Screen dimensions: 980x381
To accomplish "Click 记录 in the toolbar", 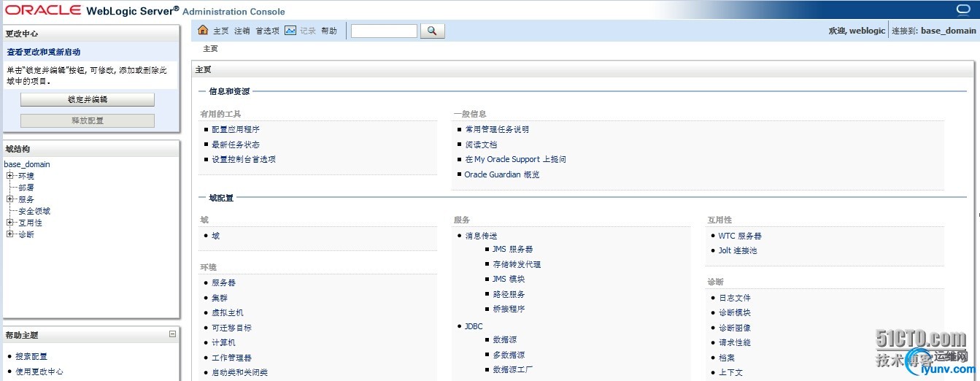I will [308, 31].
